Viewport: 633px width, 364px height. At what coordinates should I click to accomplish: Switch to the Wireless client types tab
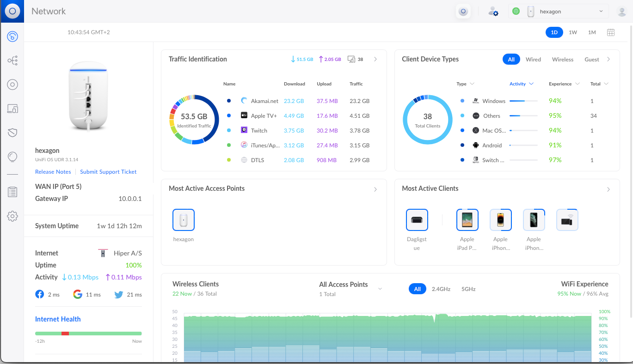(563, 60)
